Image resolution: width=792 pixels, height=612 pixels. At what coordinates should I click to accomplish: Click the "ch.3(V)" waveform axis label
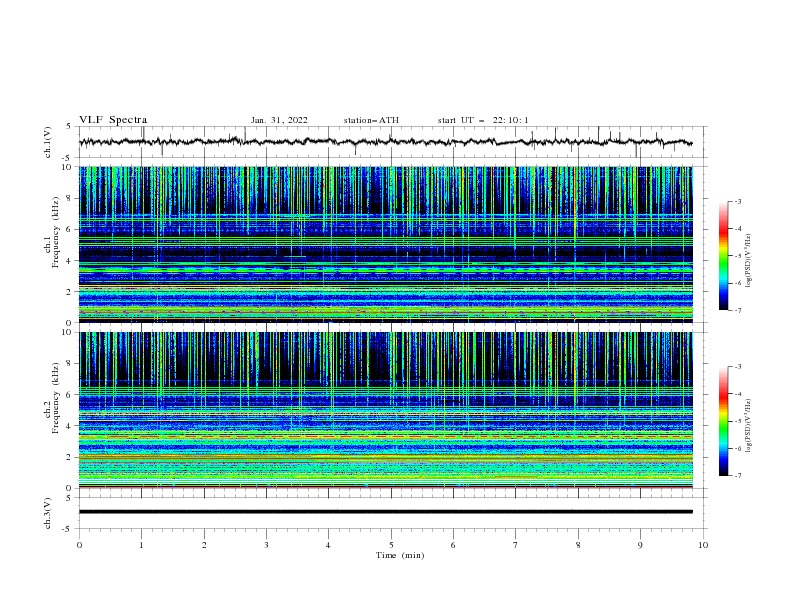[48, 514]
